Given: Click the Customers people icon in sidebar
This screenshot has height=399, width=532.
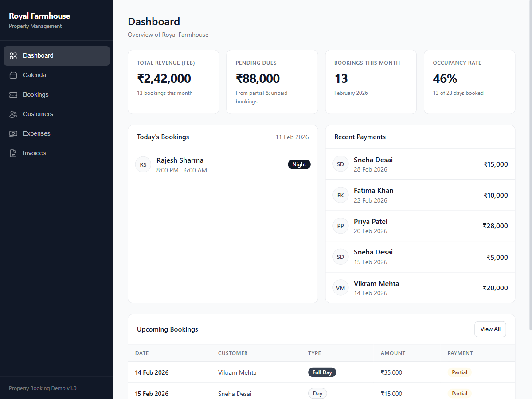Looking at the screenshot, I should (x=13, y=114).
